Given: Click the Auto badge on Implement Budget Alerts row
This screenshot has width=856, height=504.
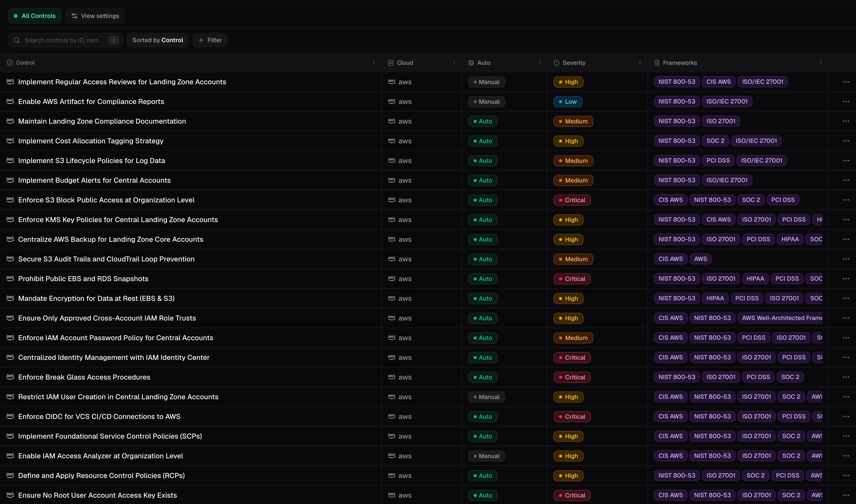Looking at the screenshot, I should [483, 180].
